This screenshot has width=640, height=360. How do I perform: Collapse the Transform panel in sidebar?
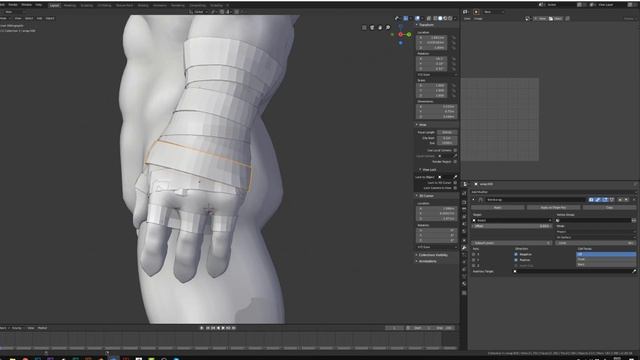(x=417, y=25)
